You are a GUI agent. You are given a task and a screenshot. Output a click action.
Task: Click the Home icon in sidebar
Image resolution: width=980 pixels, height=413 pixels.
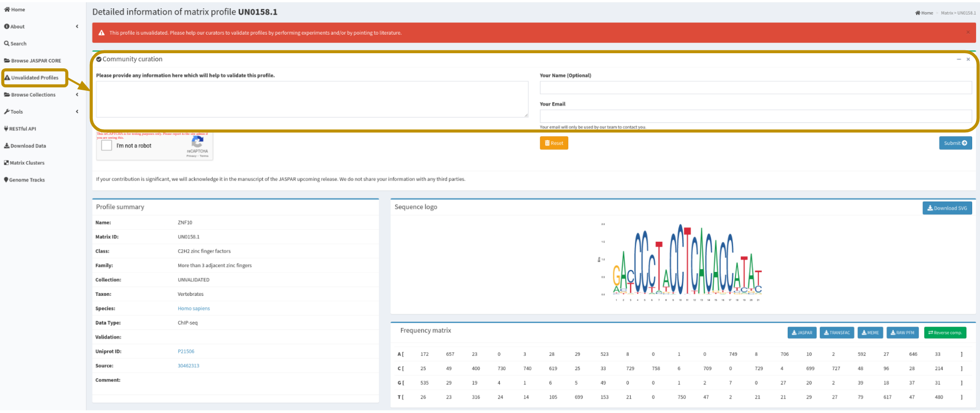click(7, 10)
